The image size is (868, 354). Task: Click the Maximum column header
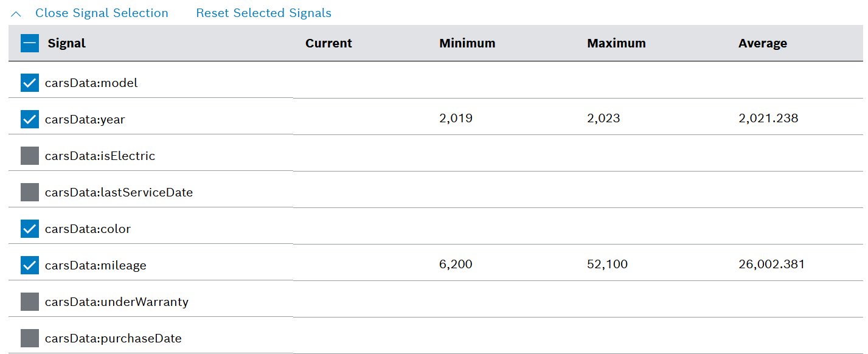[x=616, y=43]
